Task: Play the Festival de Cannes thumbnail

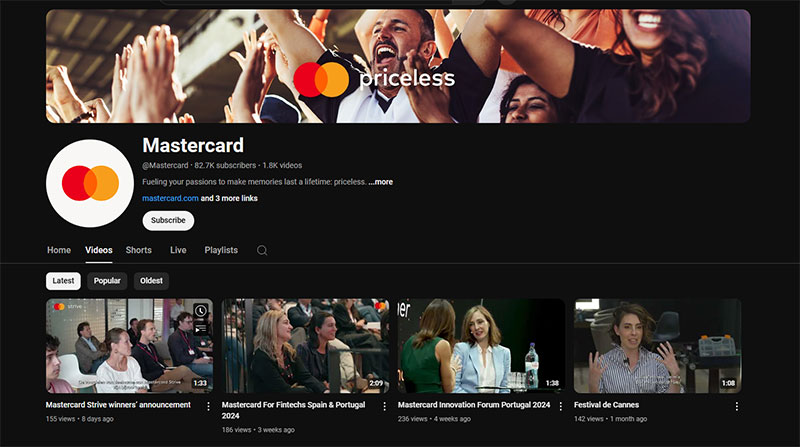Action: coord(657,345)
